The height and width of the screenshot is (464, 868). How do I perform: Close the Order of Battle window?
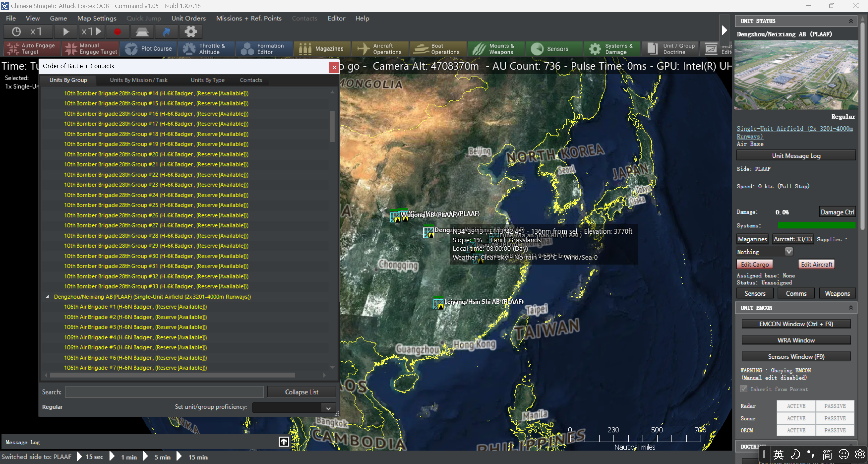click(x=334, y=67)
